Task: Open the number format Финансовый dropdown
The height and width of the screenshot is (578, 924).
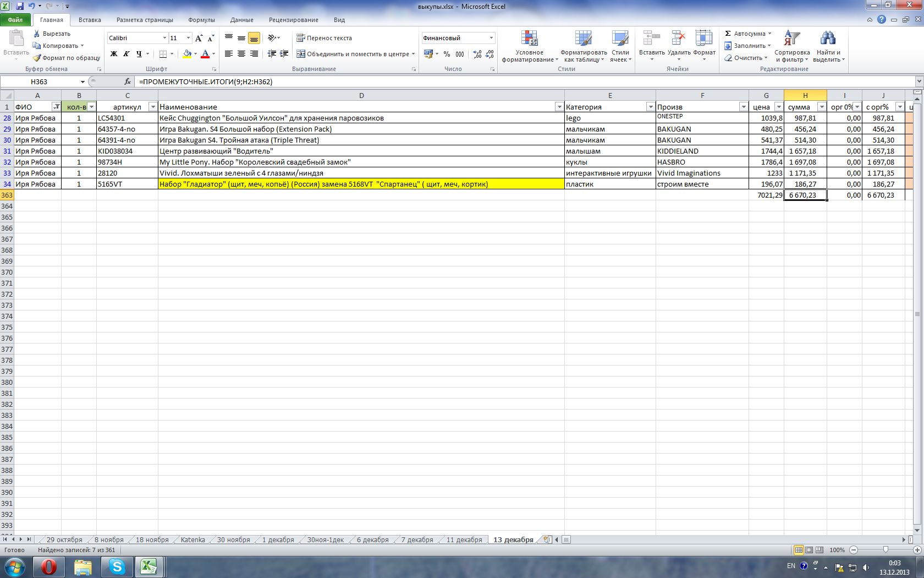Action: coord(491,38)
